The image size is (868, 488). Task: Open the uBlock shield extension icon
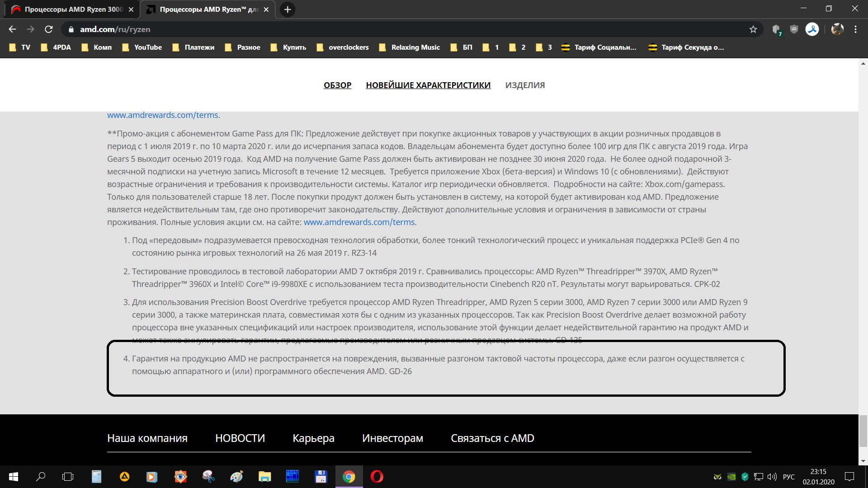click(x=794, y=29)
